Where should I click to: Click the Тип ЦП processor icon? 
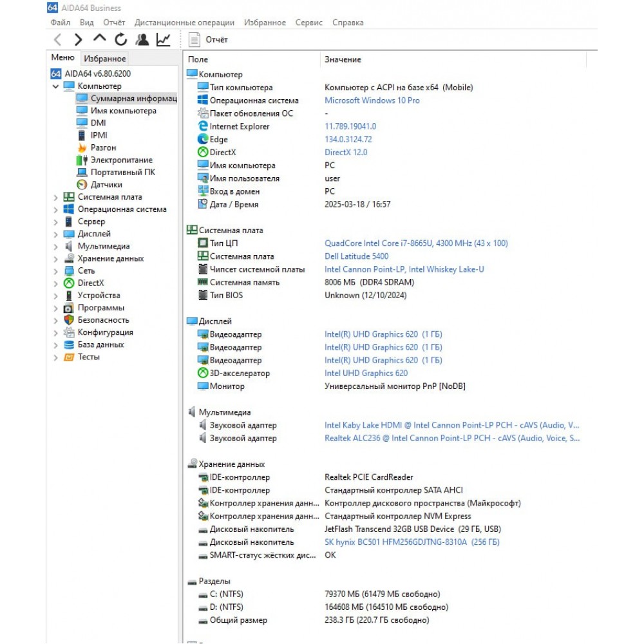[203, 243]
